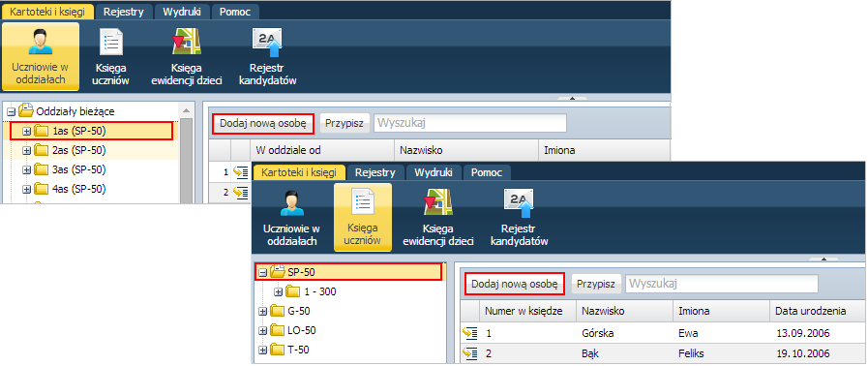
Task: Collapse ribbon arrow in back window
Action: (572, 98)
